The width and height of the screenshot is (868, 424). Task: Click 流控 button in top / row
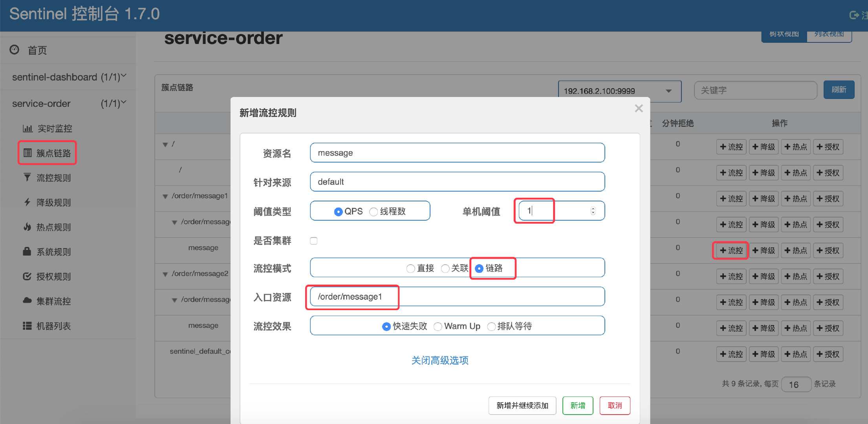click(x=731, y=147)
